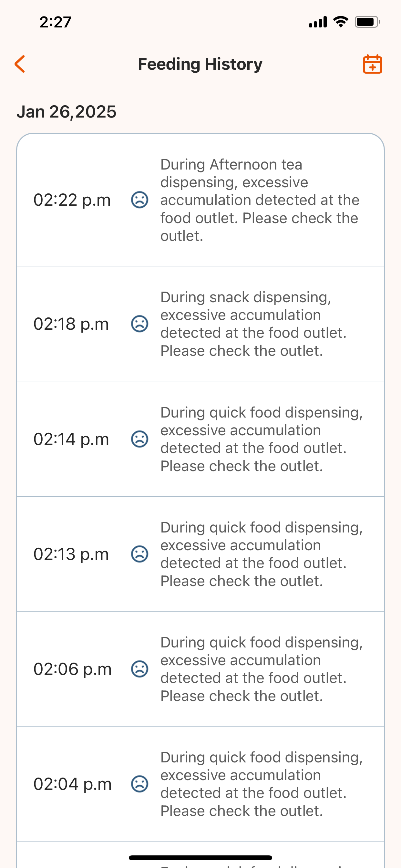The image size is (401, 868).
Task: Open the calendar date picker icon
Action: tap(372, 64)
